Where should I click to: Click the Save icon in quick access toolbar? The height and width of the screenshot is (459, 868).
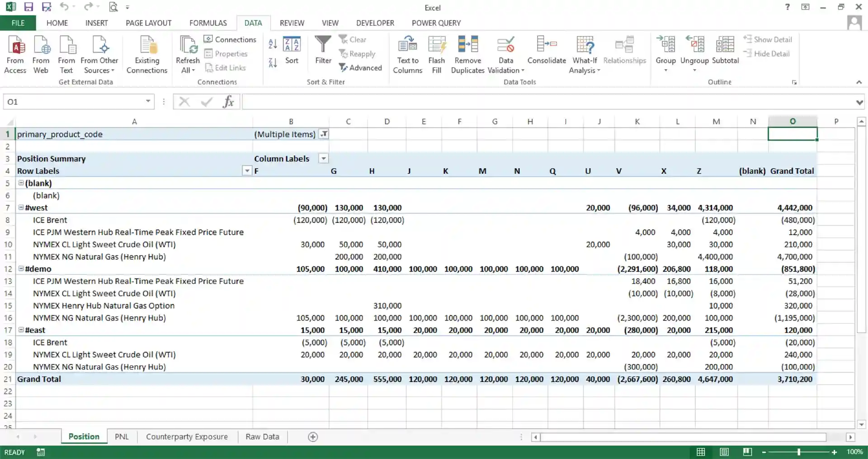[28, 7]
